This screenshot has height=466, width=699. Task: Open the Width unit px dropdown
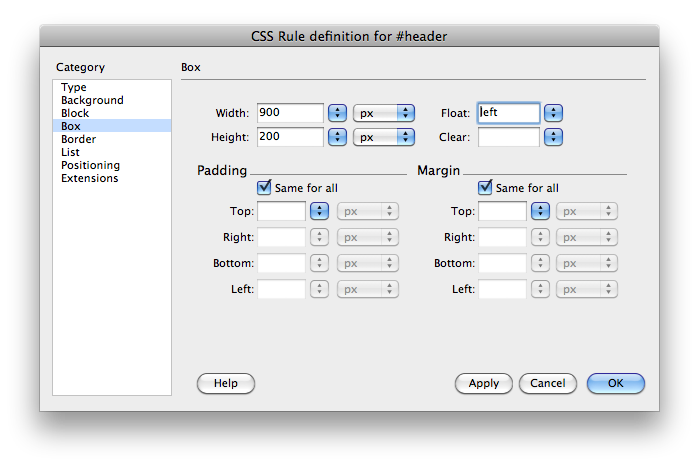[x=384, y=113]
